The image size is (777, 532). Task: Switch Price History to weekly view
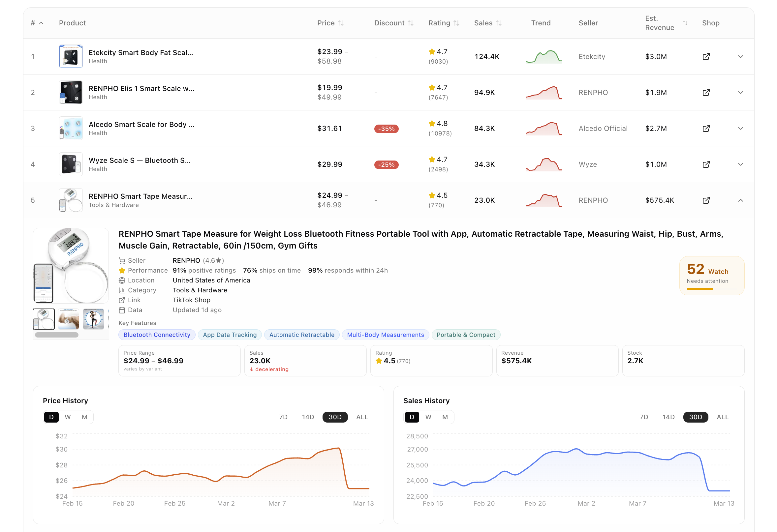click(68, 417)
